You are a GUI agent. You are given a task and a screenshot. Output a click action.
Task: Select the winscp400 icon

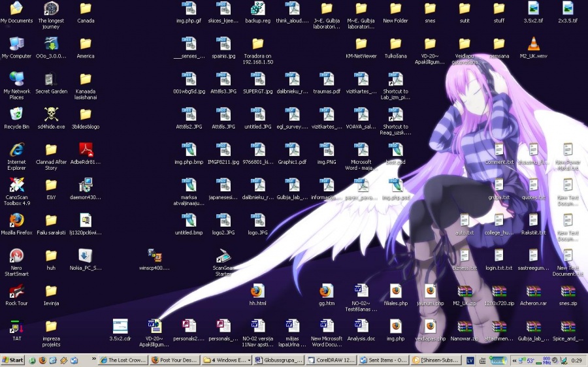pos(154,259)
